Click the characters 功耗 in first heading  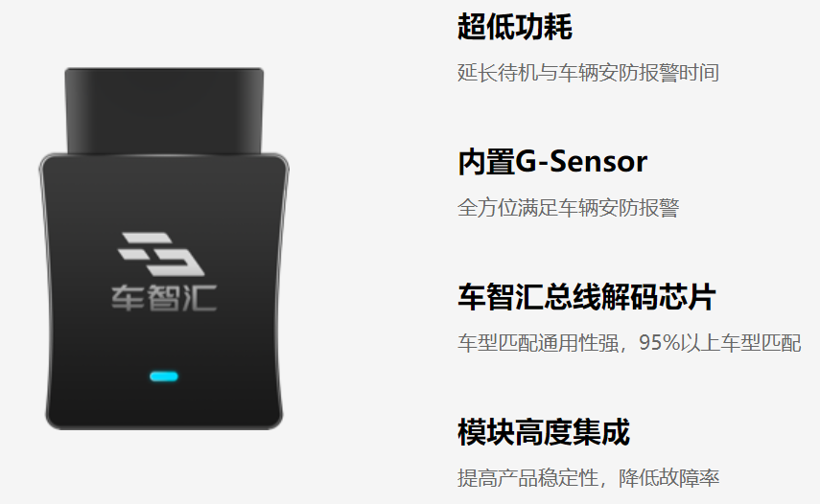pyautogui.click(x=544, y=27)
